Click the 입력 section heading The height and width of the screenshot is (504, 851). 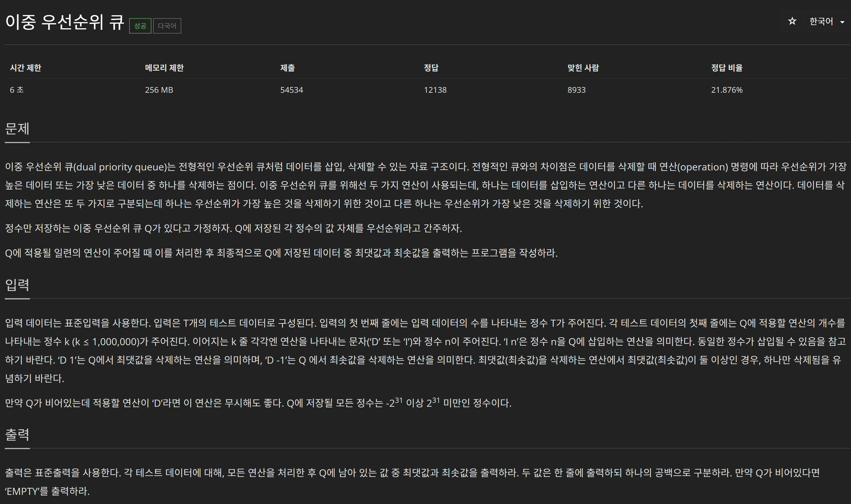17,285
